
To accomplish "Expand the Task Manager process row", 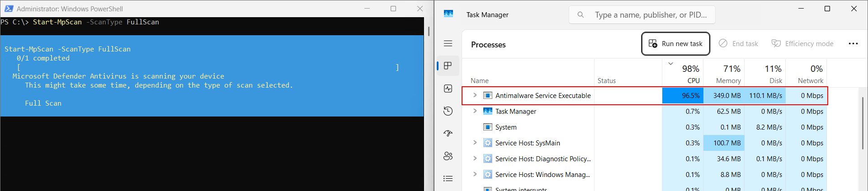I will coord(475,111).
